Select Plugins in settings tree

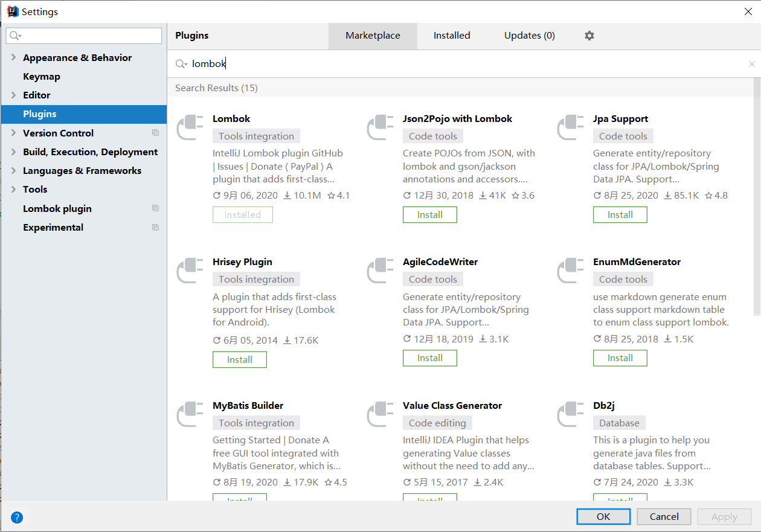coord(83,114)
